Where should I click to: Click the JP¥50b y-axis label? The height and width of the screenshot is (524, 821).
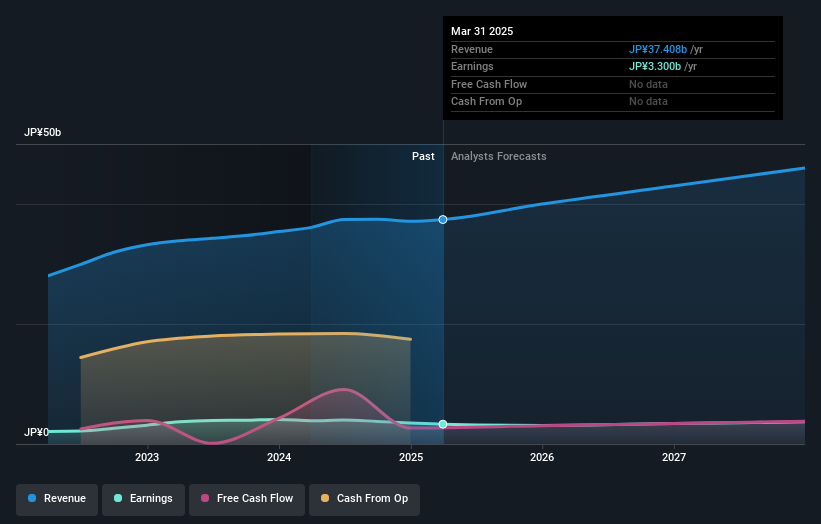pos(42,132)
